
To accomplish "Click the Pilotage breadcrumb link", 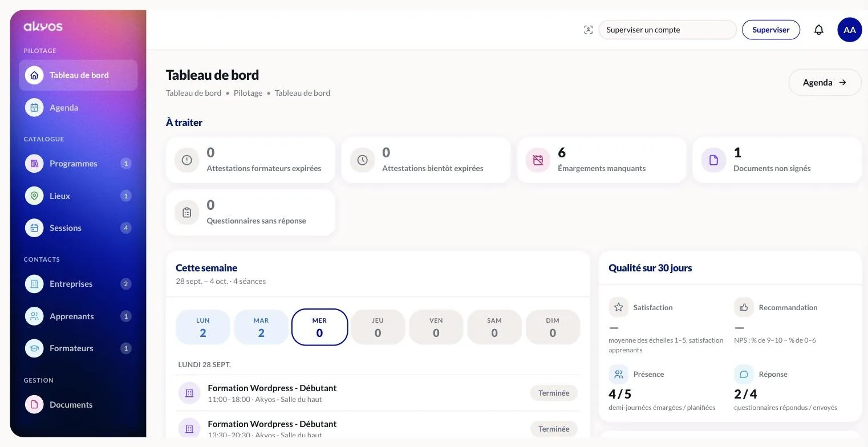I will coord(248,93).
